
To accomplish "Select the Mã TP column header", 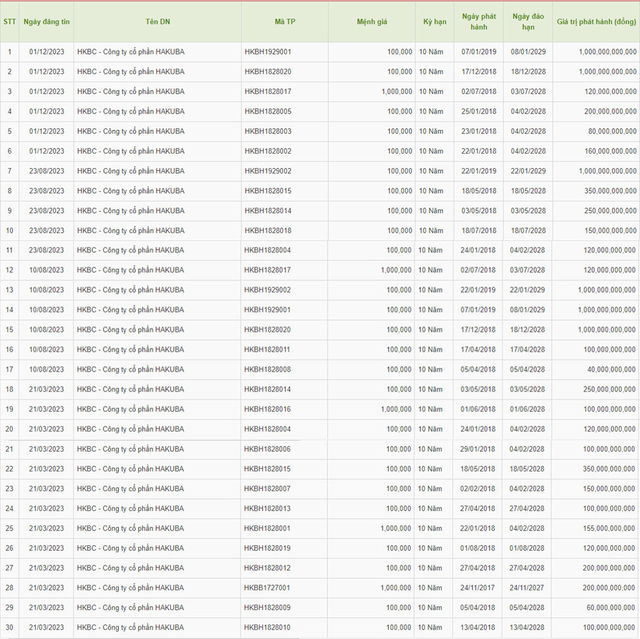I will point(284,21).
